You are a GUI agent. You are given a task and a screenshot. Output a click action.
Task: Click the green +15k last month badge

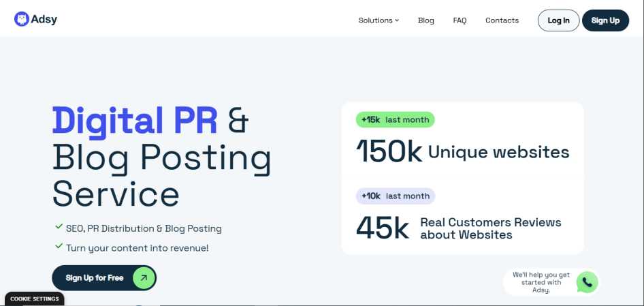(x=395, y=120)
